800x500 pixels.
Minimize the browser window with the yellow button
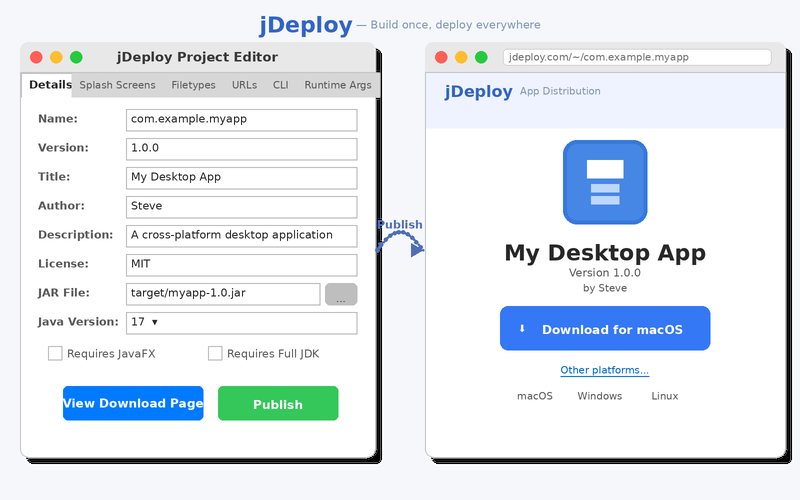tap(461, 57)
